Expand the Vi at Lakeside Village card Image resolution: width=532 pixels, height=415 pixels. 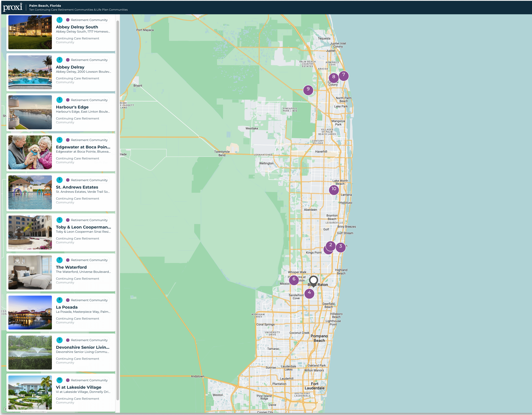(x=78, y=387)
